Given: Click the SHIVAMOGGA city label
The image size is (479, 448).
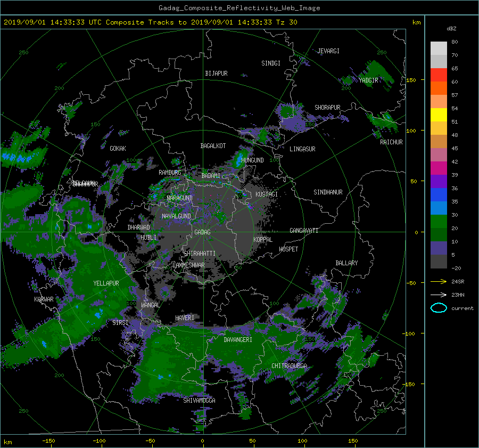Looking at the screenshot, I should click(199, 401).
